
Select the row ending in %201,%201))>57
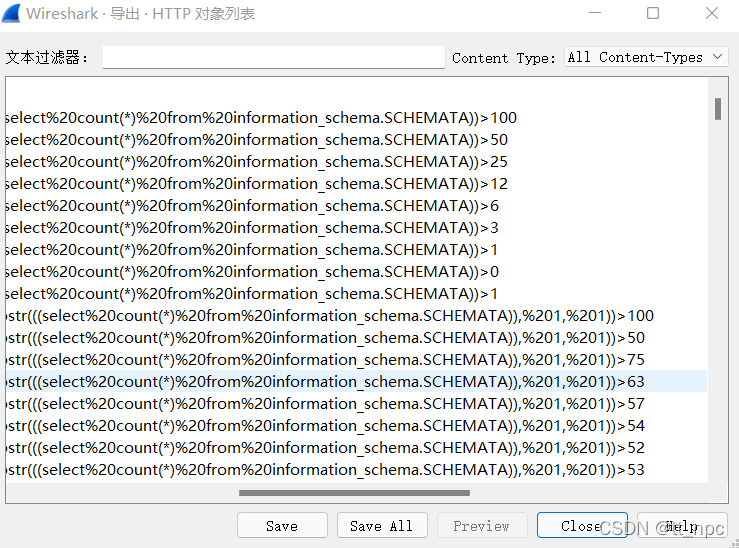tap(356, 404)
